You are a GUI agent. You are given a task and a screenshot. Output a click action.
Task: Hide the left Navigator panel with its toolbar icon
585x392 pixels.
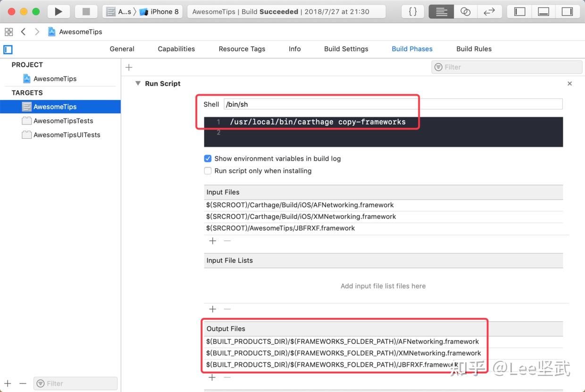click(518, 11)
